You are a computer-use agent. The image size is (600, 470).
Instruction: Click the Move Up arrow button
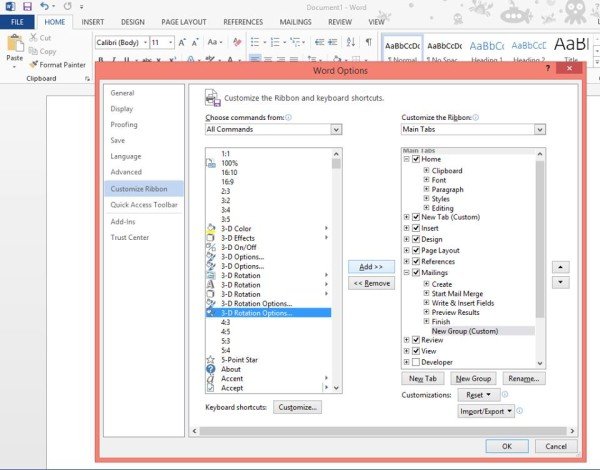(x=561, y=267)
